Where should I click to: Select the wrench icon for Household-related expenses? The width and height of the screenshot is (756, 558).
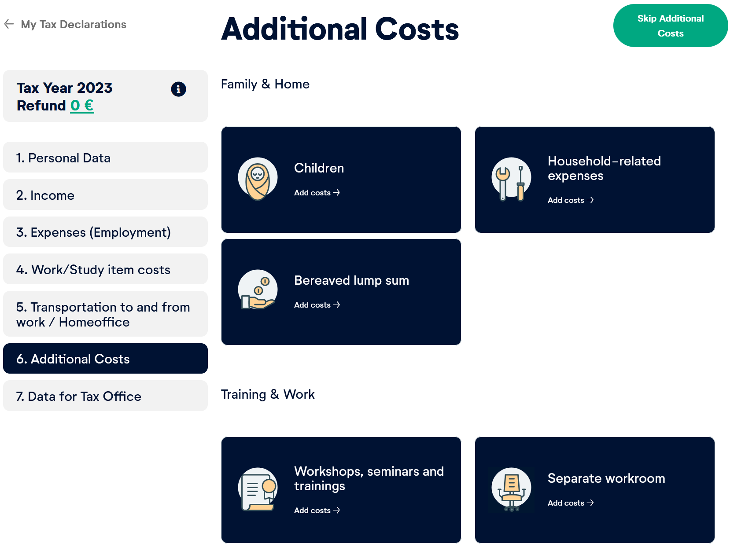pyautogui.click(x=511, y=178)
